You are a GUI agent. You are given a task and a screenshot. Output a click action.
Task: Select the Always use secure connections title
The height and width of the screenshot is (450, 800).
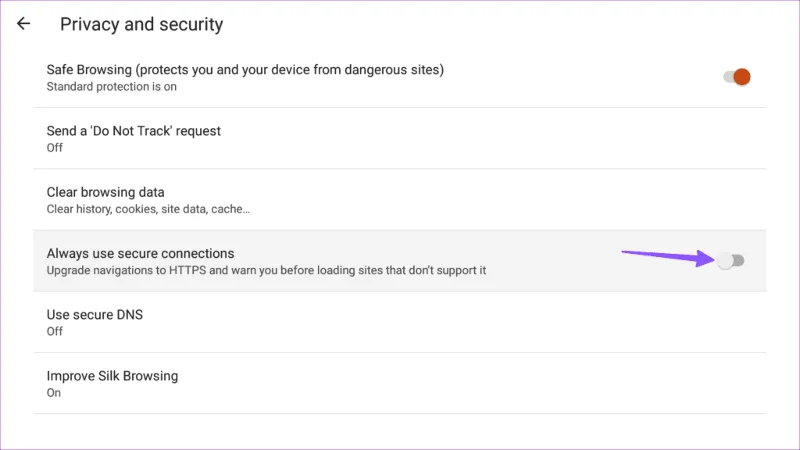click(x=140, y=254)
